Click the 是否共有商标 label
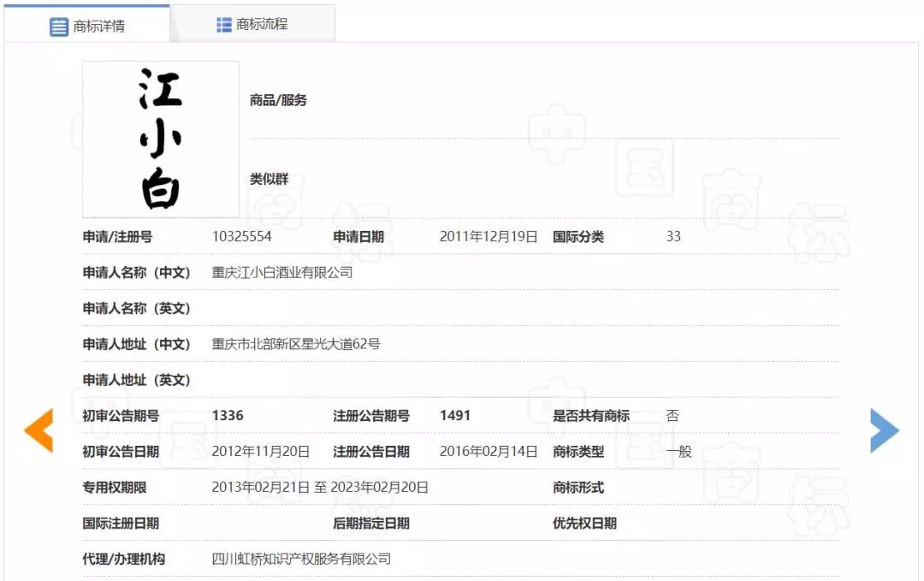 tap(591, 416)
